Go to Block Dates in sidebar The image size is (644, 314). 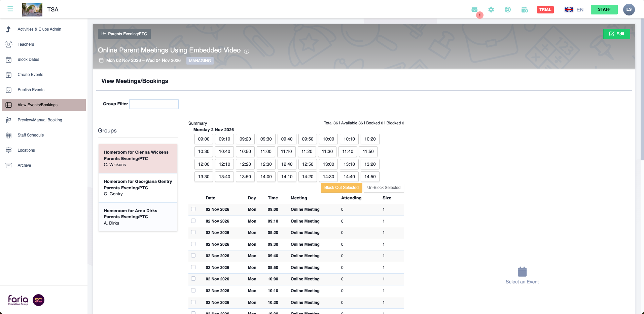click(28, 60)
